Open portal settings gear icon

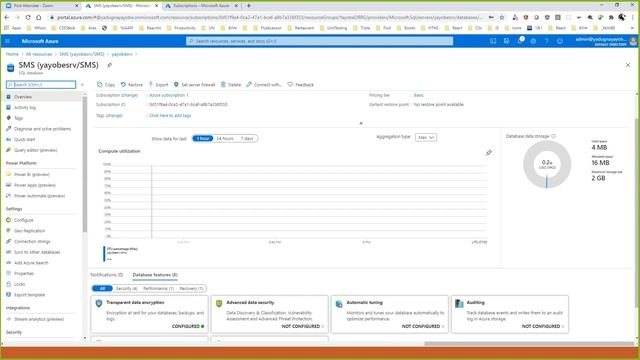(533, 41)
